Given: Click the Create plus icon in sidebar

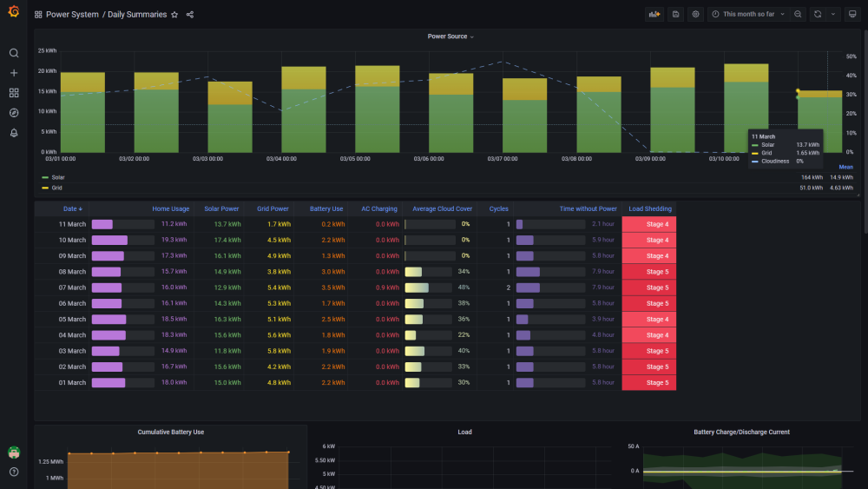Looking at the screenshot, I should [14, 73].
